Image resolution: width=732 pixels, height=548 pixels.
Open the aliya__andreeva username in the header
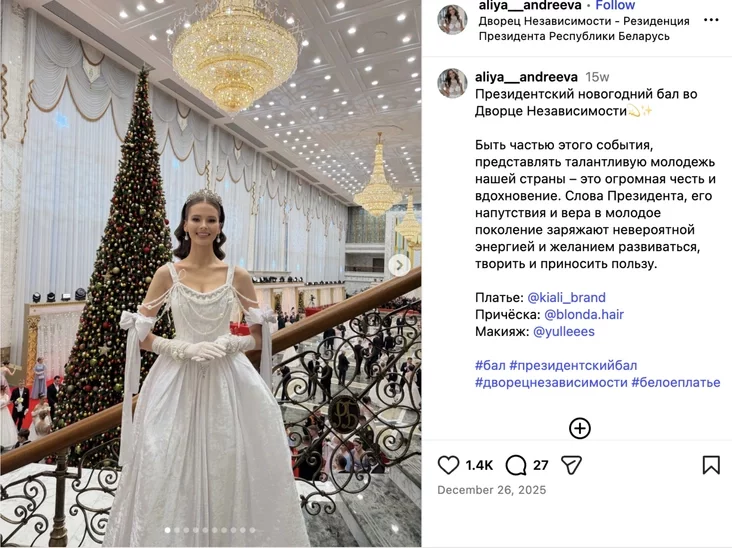click(x=530, y=6)
